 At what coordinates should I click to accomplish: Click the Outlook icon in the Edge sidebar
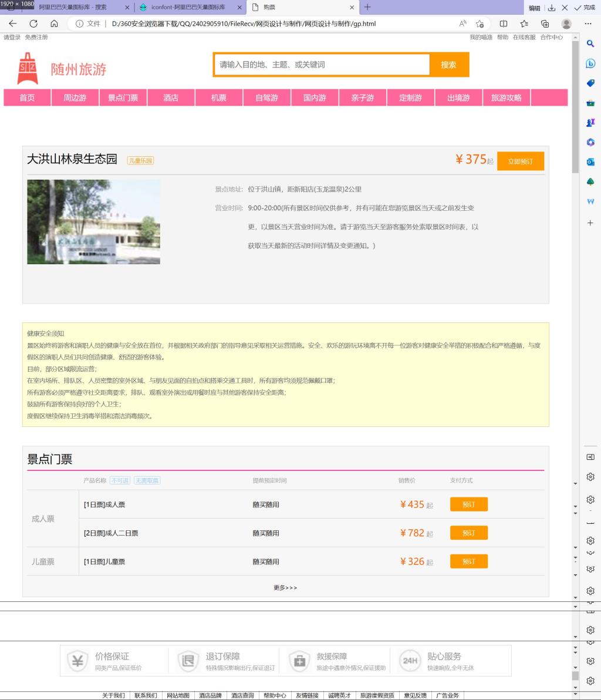point(590,161)
